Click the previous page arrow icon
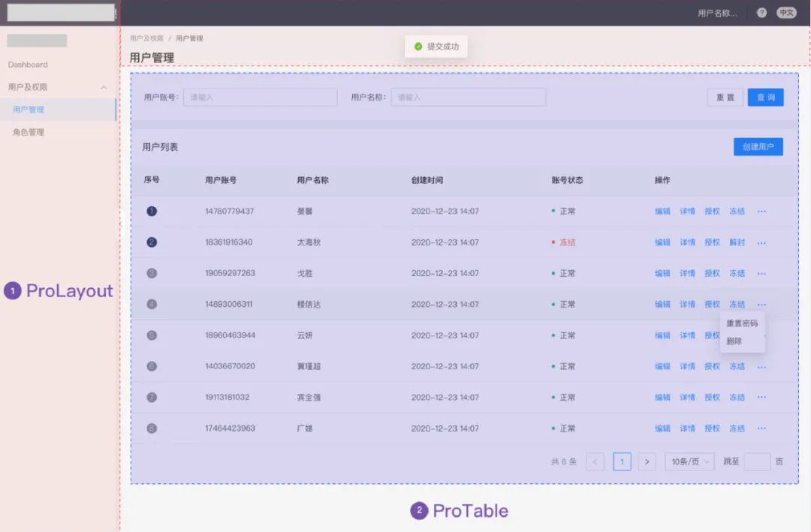Viewport: 811px width, 532px height. tap(595, 461)
